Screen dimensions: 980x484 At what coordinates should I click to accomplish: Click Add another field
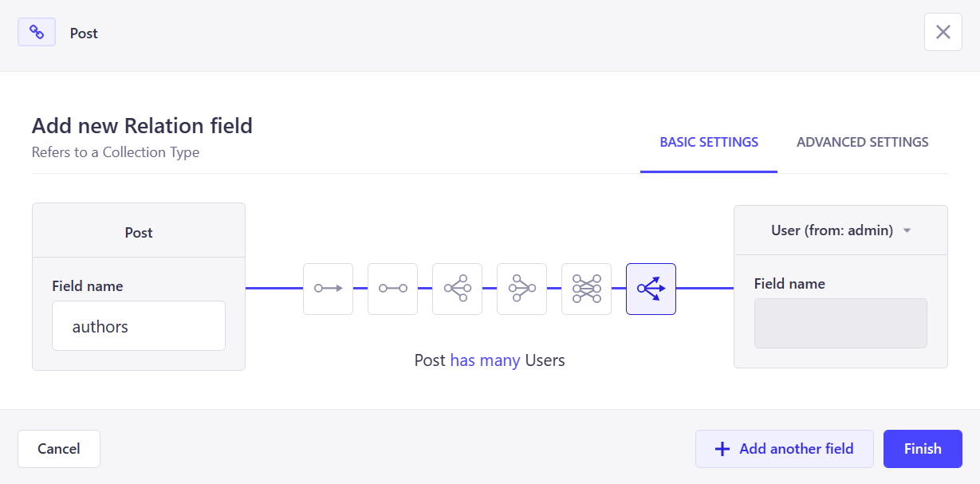(x=784, y=449)
